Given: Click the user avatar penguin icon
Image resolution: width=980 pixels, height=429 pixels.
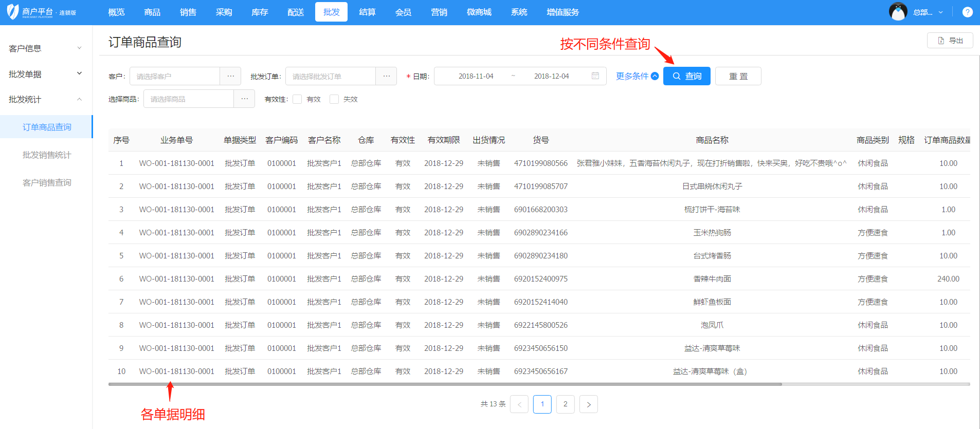Looking at the screenshot, I should [x=898, y=12].
